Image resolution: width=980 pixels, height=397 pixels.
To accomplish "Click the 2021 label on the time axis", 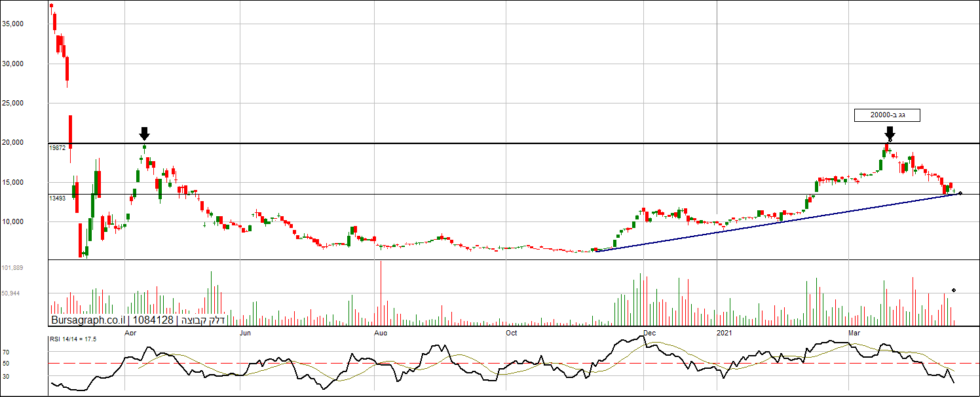I will [x=724, y=333].
